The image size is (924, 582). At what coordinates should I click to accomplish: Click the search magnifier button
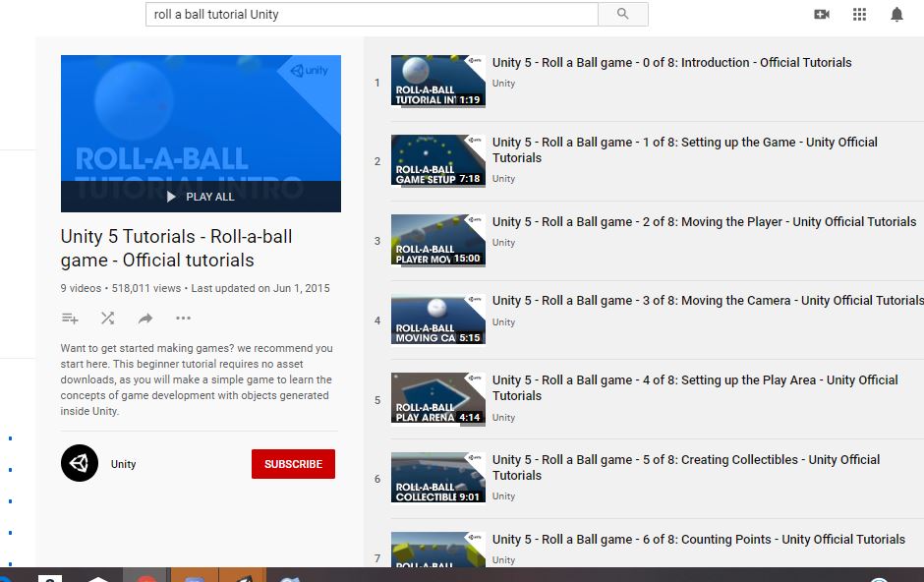tap(623, 14)
